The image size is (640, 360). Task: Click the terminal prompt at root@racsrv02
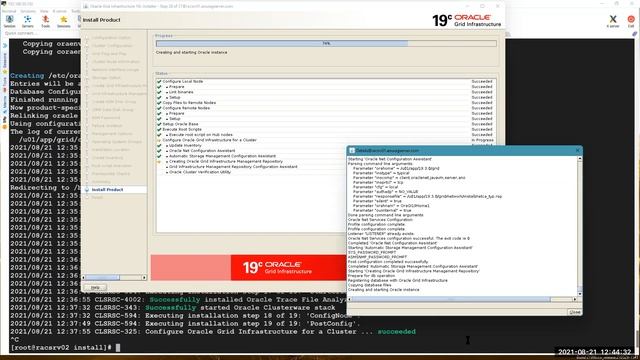click(61, 348)
